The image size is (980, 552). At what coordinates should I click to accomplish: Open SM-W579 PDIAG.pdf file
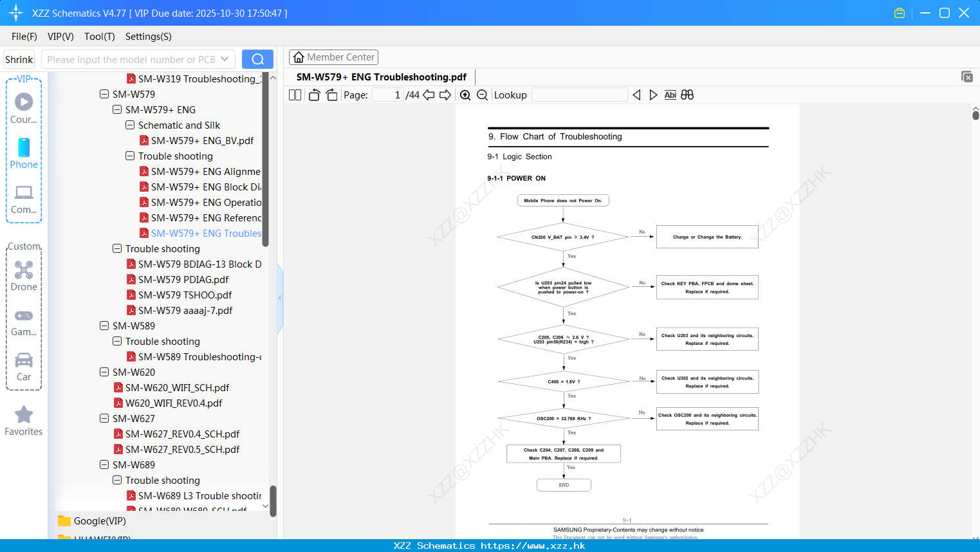(183, 279)
